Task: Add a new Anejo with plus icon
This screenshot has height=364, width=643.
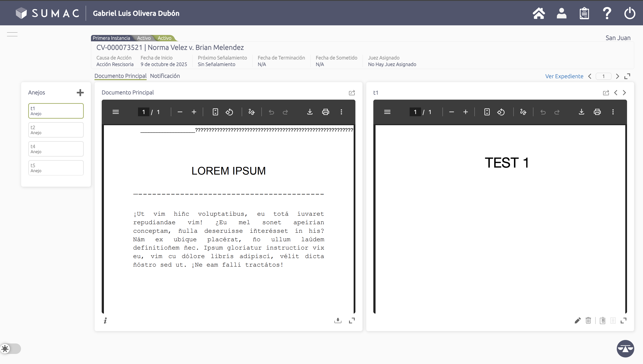Action: click(x=80, y=92)
